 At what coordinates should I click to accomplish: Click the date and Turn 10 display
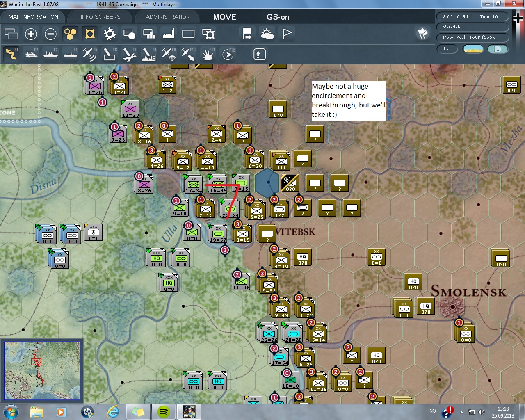[472, 16]
